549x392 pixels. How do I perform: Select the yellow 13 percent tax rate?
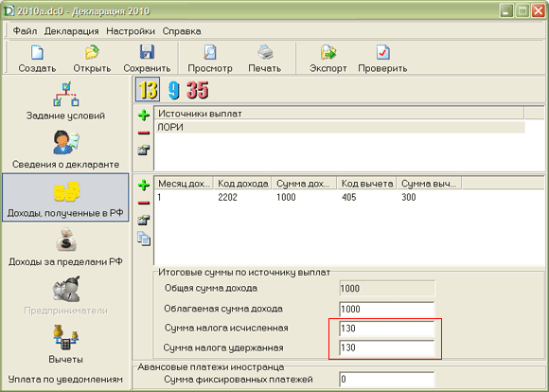click(x=148, y=90)
